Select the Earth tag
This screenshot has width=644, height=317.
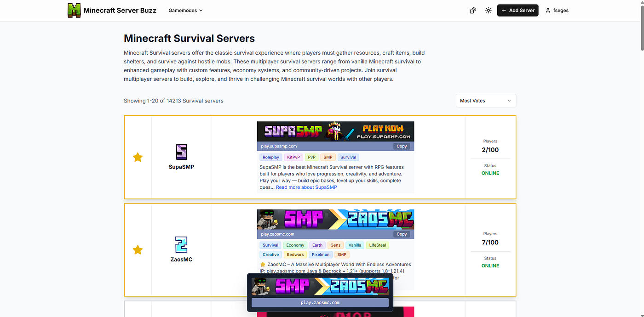[x=317, y=245]
